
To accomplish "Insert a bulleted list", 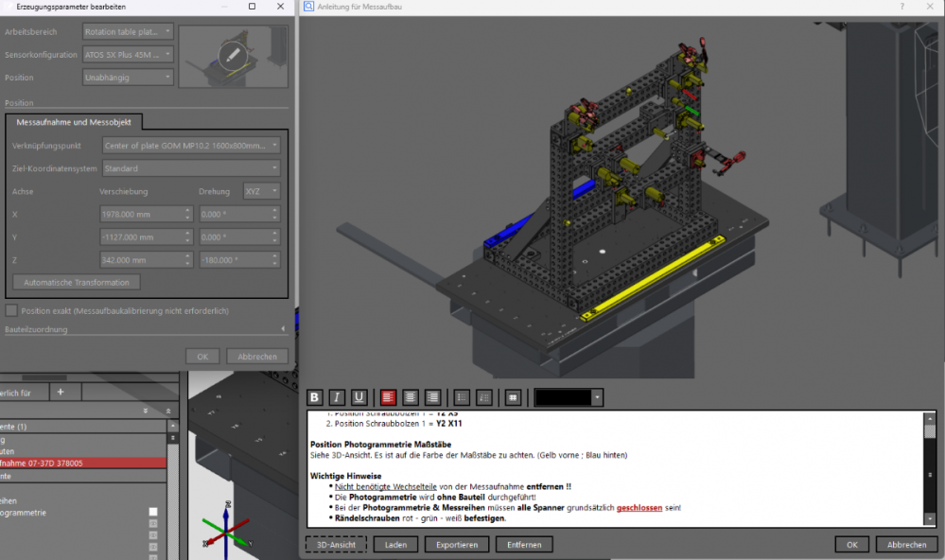I will click(x=462, y=397).
